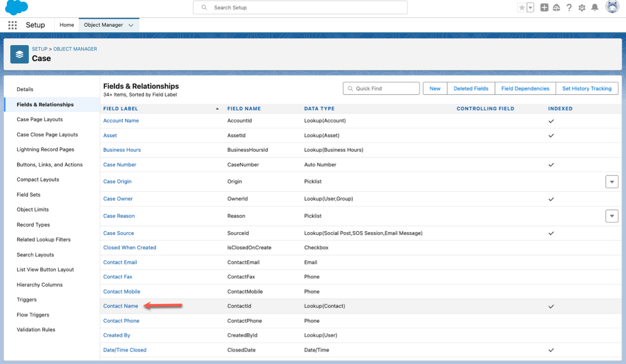Click the Quick Find input field
This screenshot has width=626, height=364.
click(381, 89)
